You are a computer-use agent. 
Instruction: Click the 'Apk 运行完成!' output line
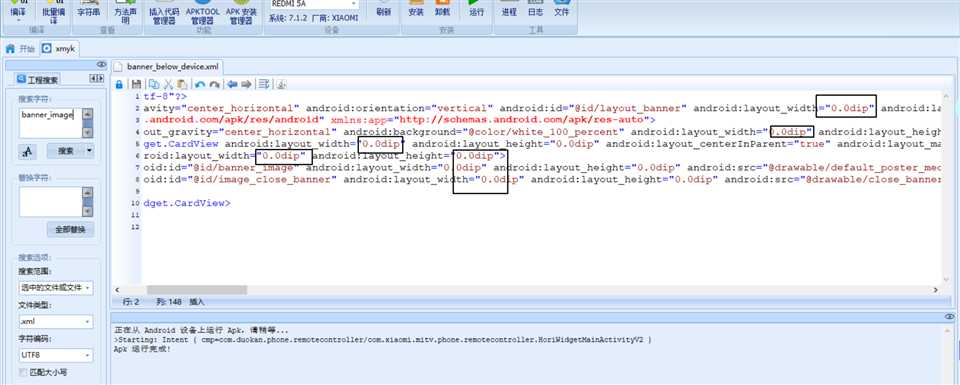point(142,349)
